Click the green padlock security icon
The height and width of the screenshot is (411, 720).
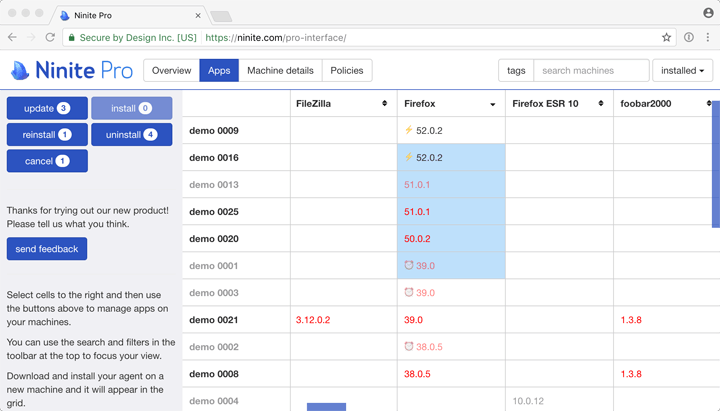[x=71, y=38]
